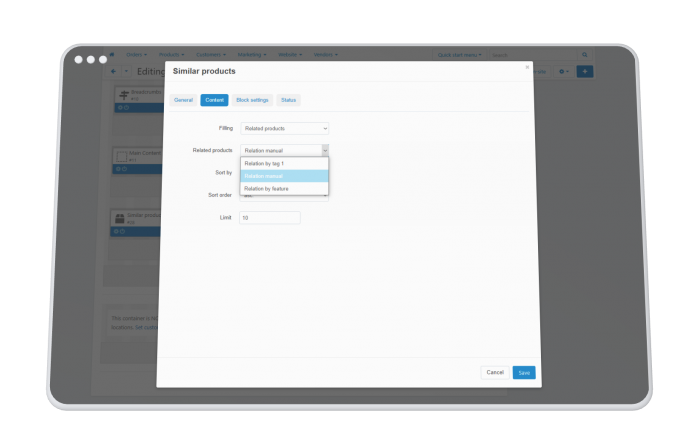The image size is (700, 445).
Task: Switch to the Status tab
Action: point(288,100)
